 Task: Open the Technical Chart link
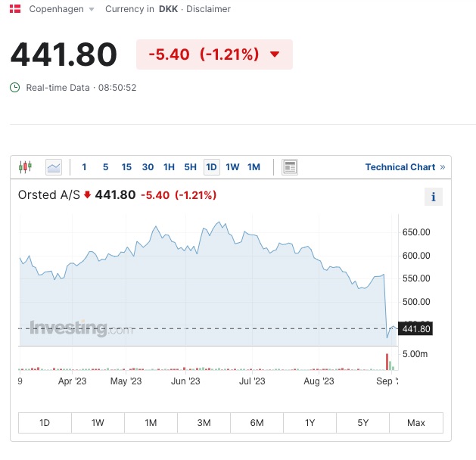(400, 167)
